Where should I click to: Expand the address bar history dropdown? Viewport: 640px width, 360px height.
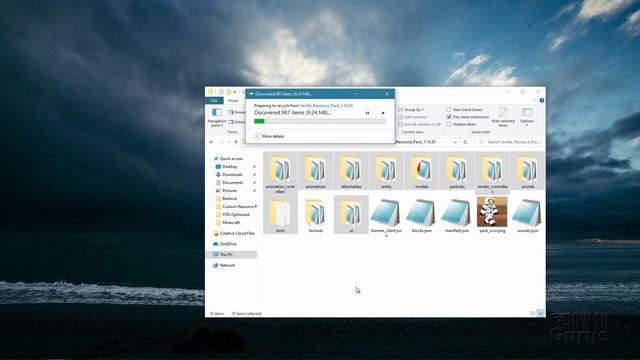455,142
